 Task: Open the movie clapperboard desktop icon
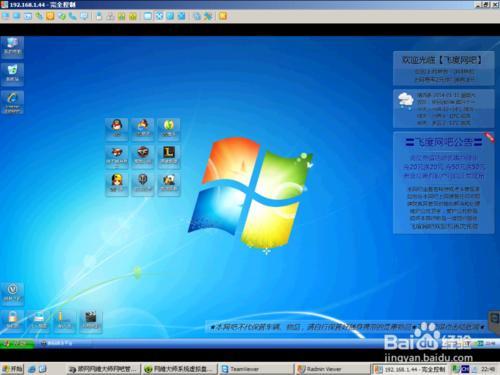point(91,321)
